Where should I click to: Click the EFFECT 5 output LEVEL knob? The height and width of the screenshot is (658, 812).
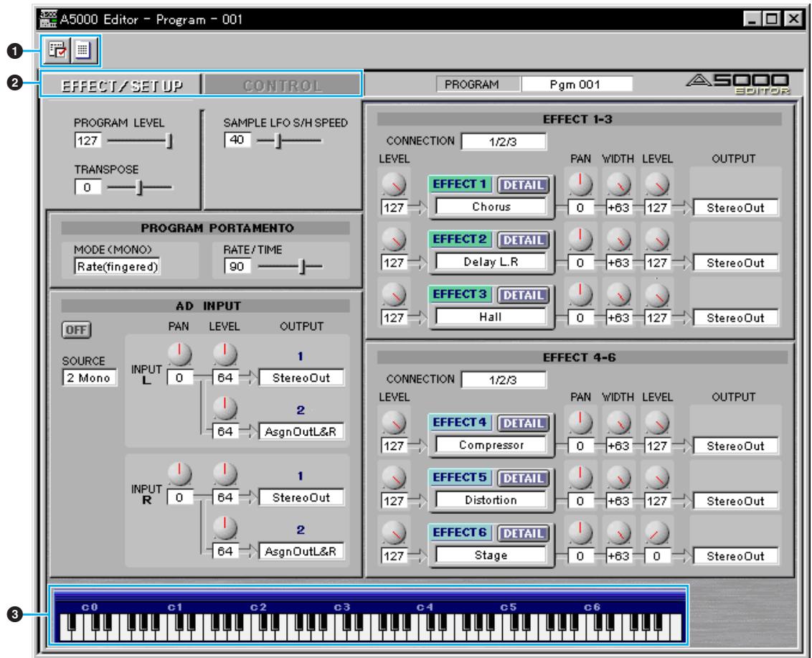point(656,478)
